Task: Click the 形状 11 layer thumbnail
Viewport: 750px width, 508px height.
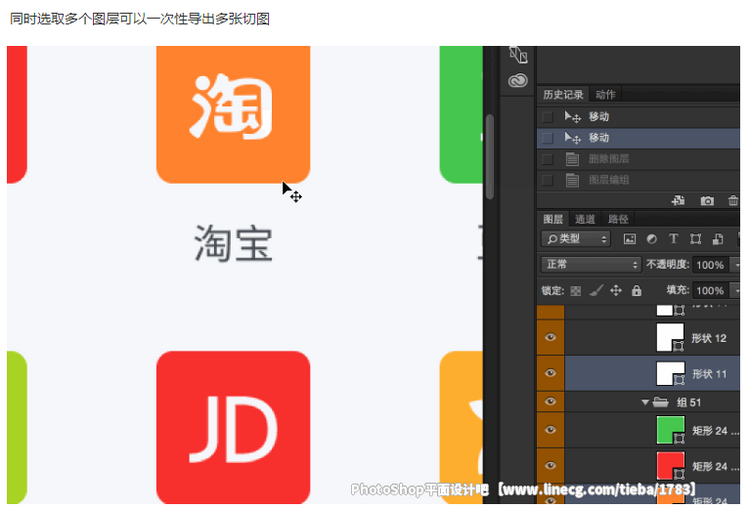Action: click(x=671, y=373)
